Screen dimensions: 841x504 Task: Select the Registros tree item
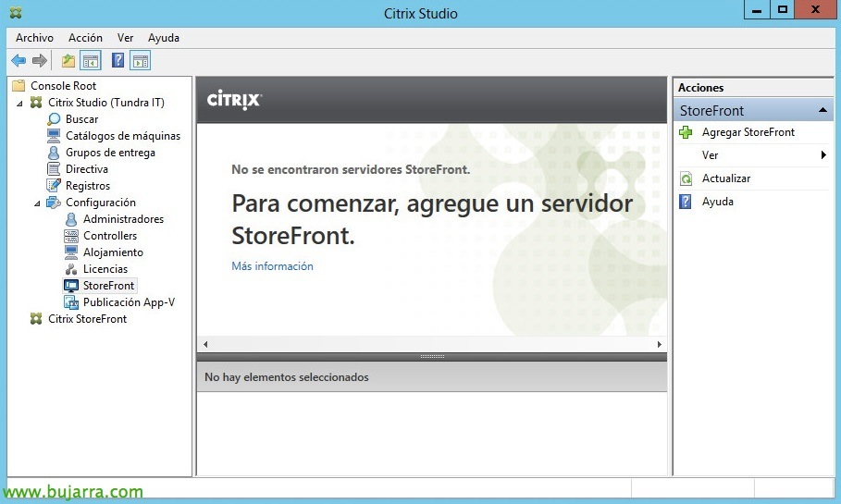click(88, 186)
